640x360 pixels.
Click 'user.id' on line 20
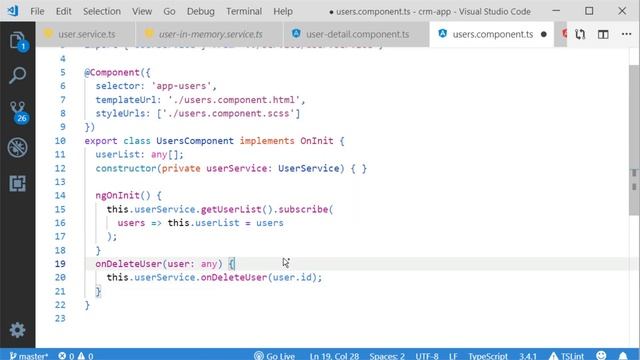[x=292, y=278]
